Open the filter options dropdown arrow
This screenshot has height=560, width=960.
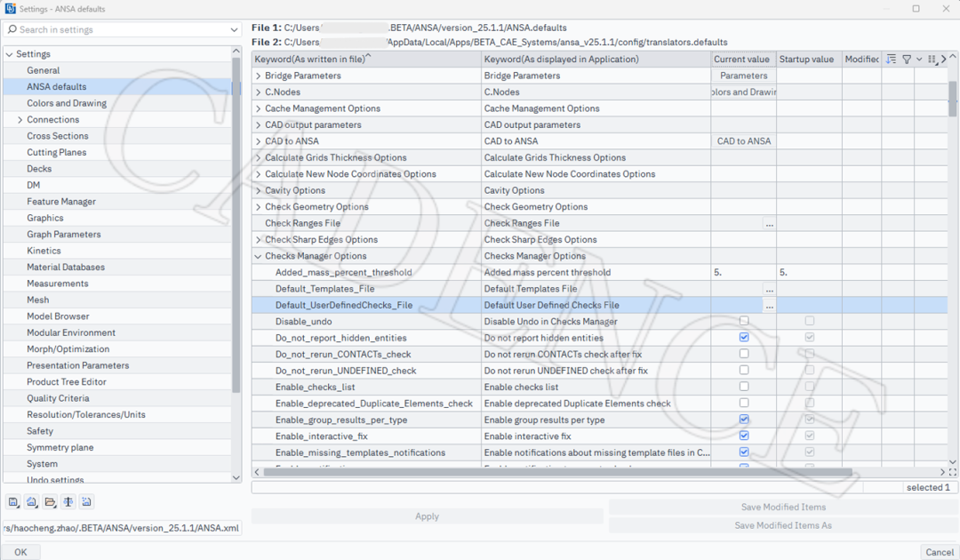tap(919, 59)
